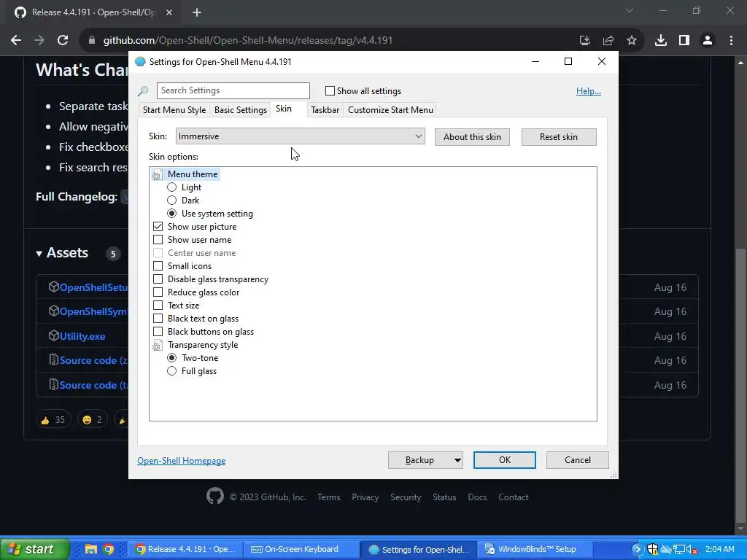747x560 pixels.
Task: Close the Release 4.4.191 browser tab
Action: coord(169,12)
